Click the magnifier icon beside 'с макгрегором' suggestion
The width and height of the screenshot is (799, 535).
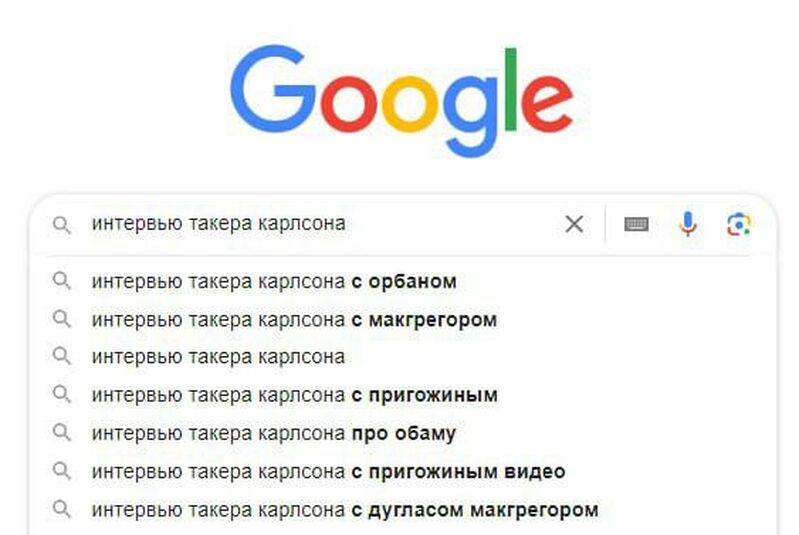[x=62, y=320]
